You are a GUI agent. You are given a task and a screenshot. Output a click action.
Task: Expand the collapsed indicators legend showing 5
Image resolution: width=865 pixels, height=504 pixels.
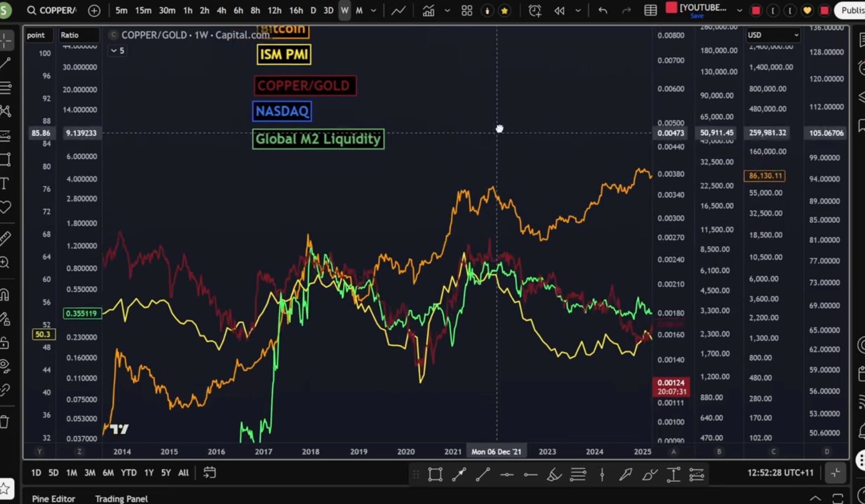117,51
